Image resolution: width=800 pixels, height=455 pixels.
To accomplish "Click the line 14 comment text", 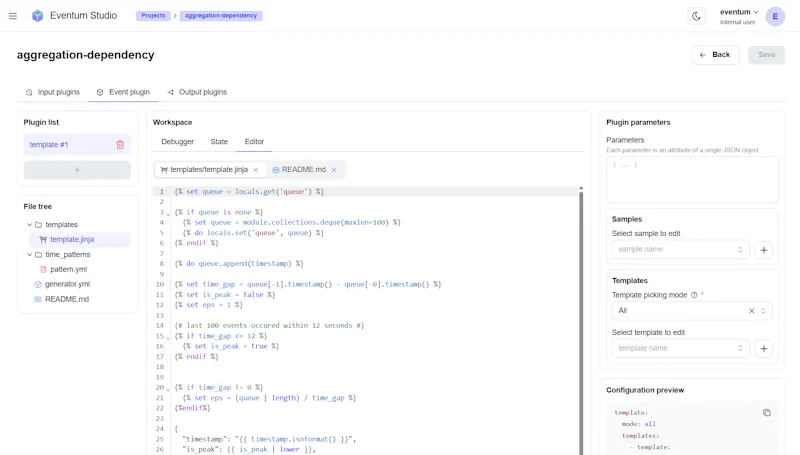I will (269, 325).
